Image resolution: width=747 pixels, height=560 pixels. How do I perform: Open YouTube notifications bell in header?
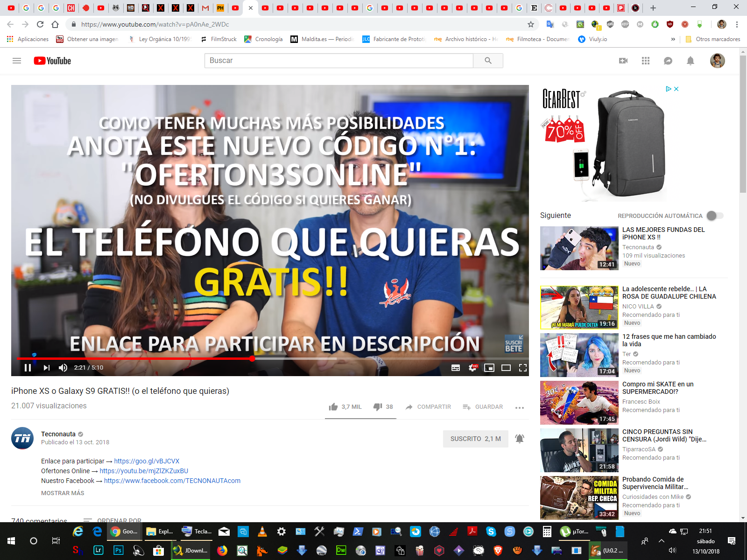tap(691, 61)
